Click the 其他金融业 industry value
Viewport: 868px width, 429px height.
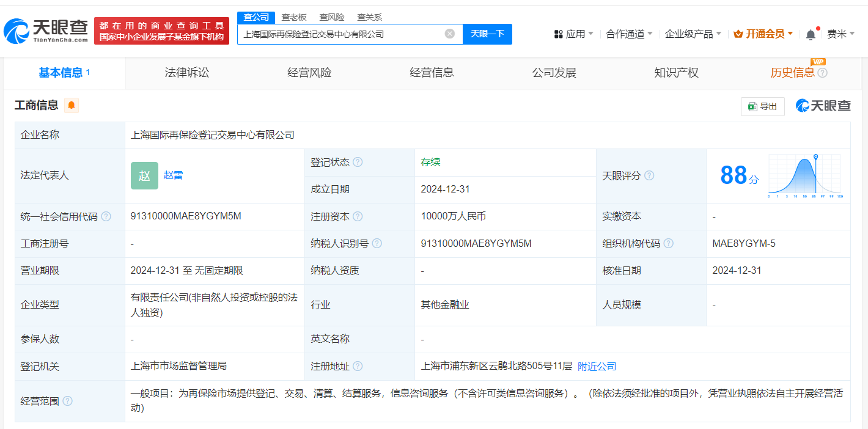point(445,305)
